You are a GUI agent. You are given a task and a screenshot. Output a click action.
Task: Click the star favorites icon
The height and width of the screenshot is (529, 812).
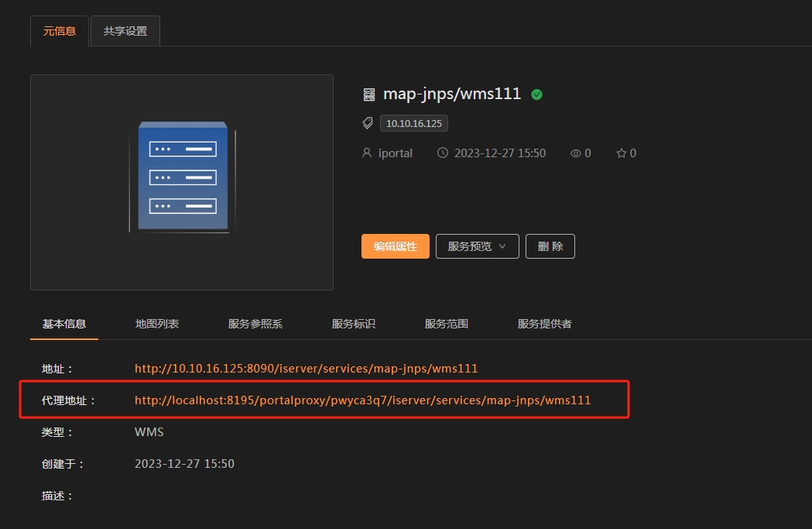pyautogui.click(x=622, y=153)
